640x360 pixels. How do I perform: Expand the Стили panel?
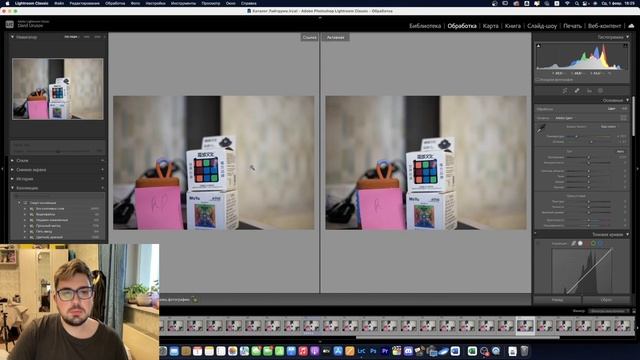click(x=12, y=160)
